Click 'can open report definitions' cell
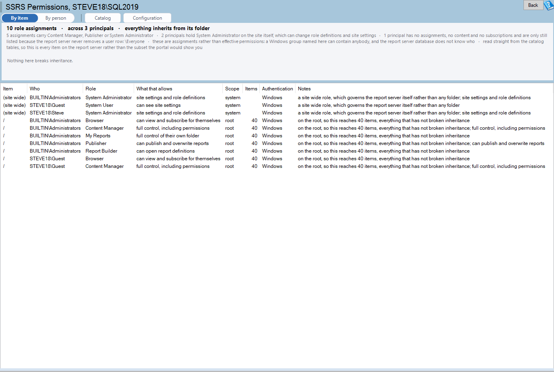 click(165, 151)
